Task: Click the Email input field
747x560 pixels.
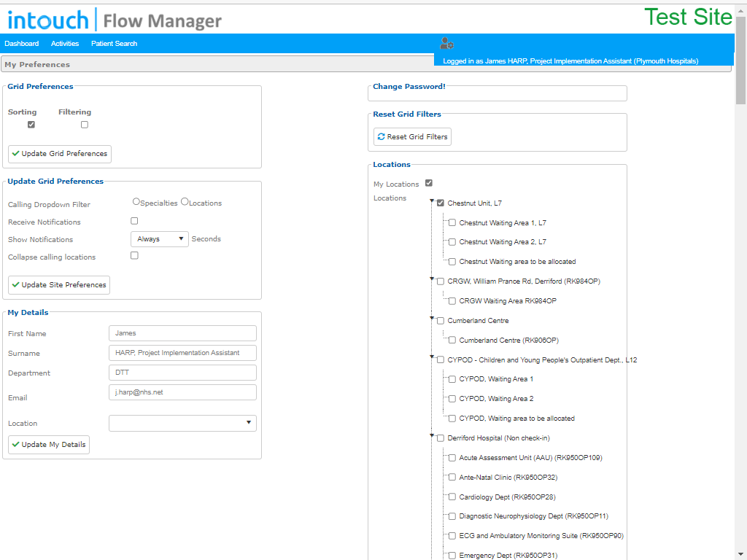Action: click(182, 392)
